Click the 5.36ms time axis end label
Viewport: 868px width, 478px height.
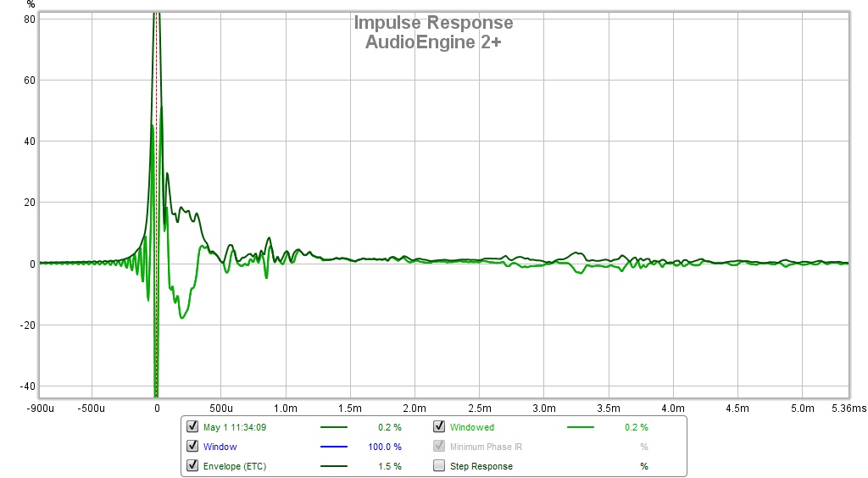849,409
